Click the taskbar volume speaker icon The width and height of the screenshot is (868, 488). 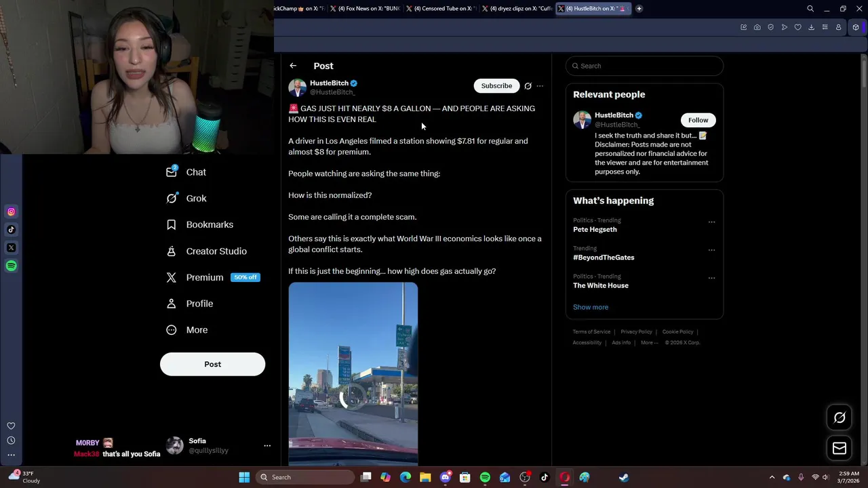pyautogui.click(x=825, y=477)
